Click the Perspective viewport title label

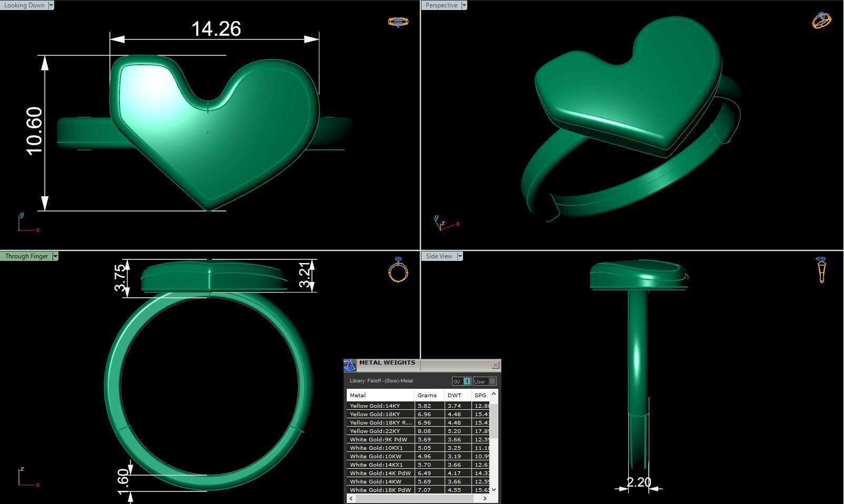(441, 5)
